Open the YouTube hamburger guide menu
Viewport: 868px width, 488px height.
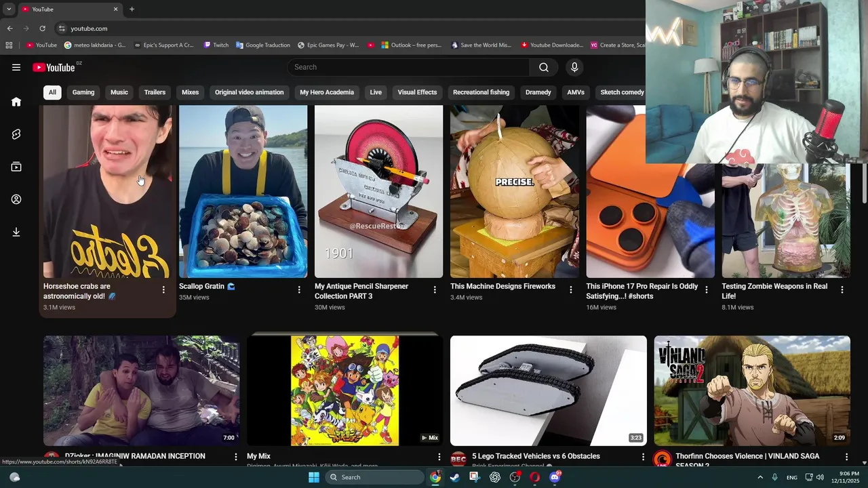(x=16, y=67)
